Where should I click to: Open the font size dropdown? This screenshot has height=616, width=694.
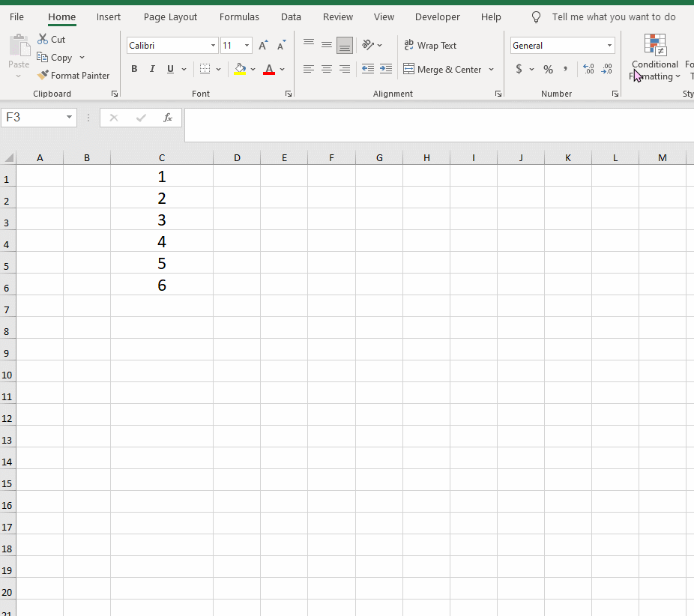pyautogui.click(x=247, y=45)
